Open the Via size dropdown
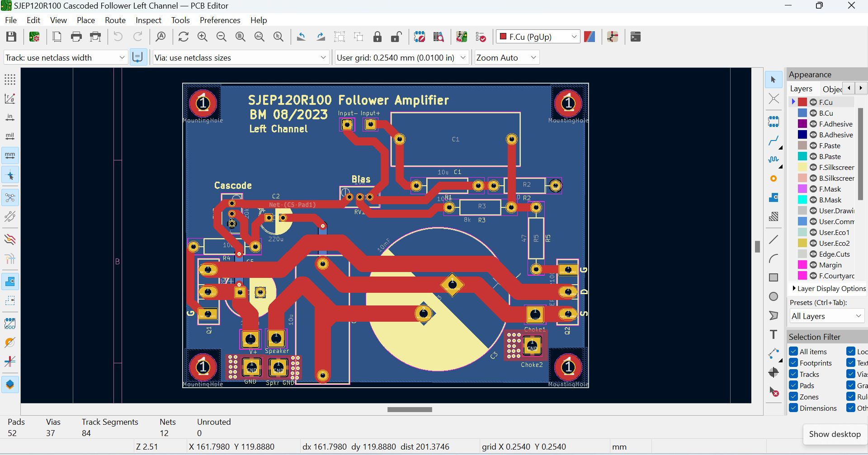 (x=241, y=58)
